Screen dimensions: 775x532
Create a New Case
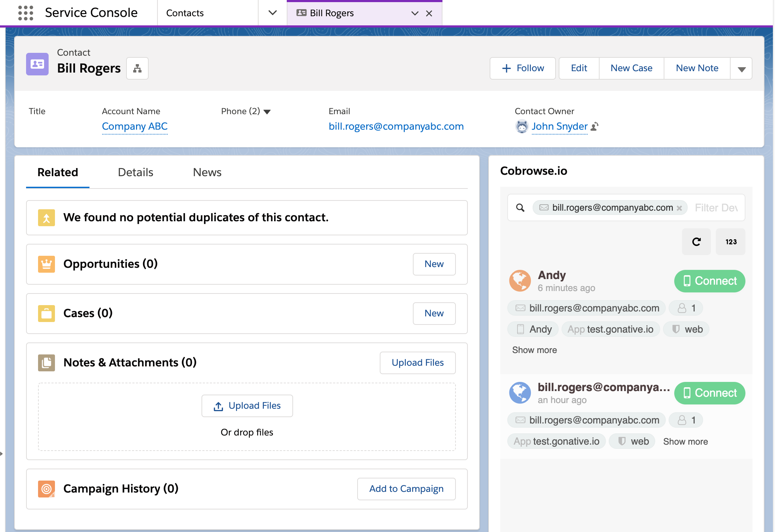(x=632, y=68)
